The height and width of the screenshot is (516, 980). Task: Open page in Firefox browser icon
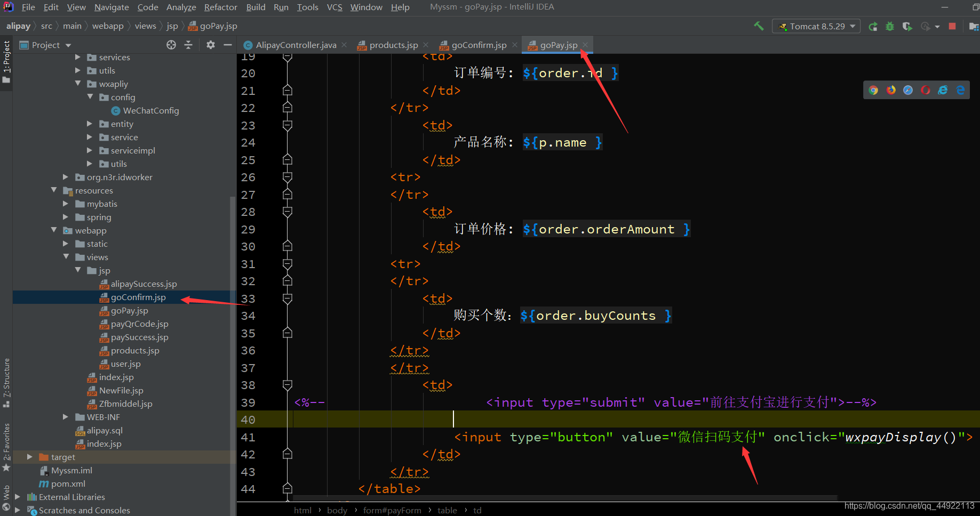[x=891, y=90]
